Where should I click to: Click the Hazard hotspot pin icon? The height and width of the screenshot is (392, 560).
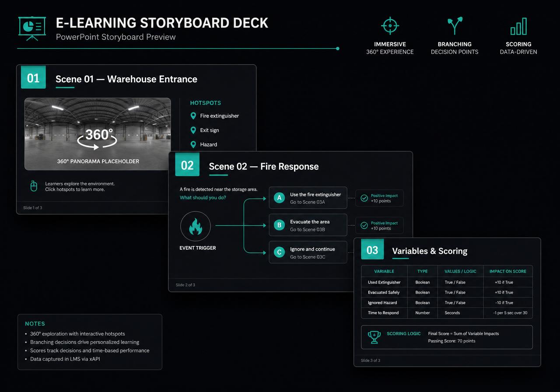(193, 144)
